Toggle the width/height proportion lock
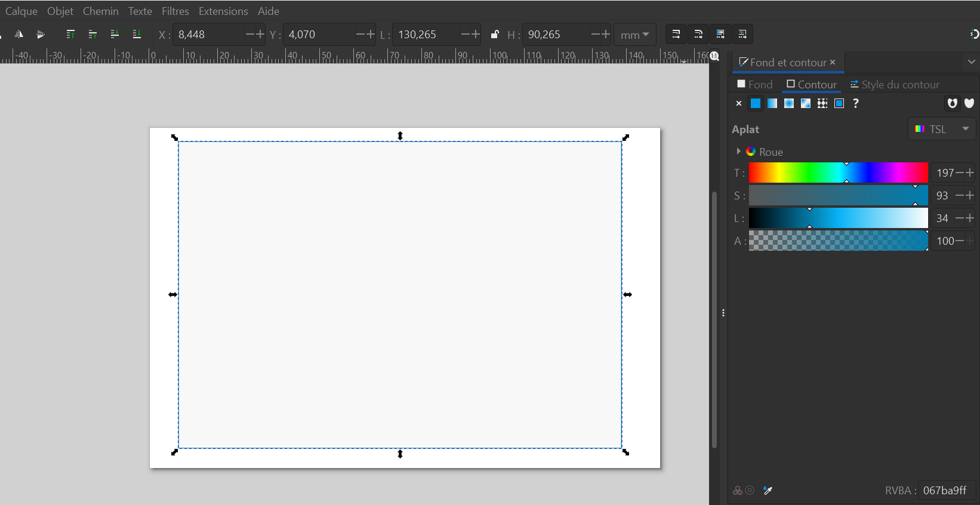This screenshot has height=505, width=980. [x=494, y=35]
